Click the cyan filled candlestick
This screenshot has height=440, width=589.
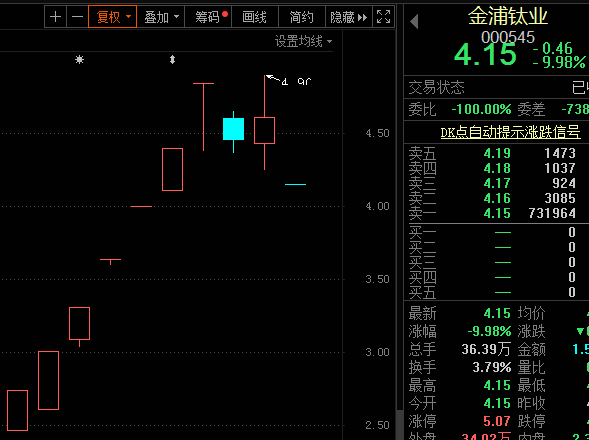pyautogui.click(x=233, y=129)
